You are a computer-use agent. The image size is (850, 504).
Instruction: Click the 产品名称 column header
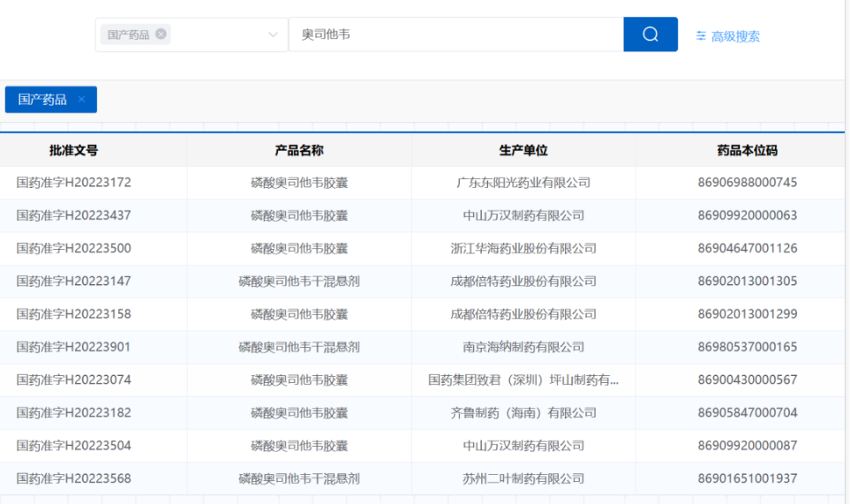click(x=299, y=150)
